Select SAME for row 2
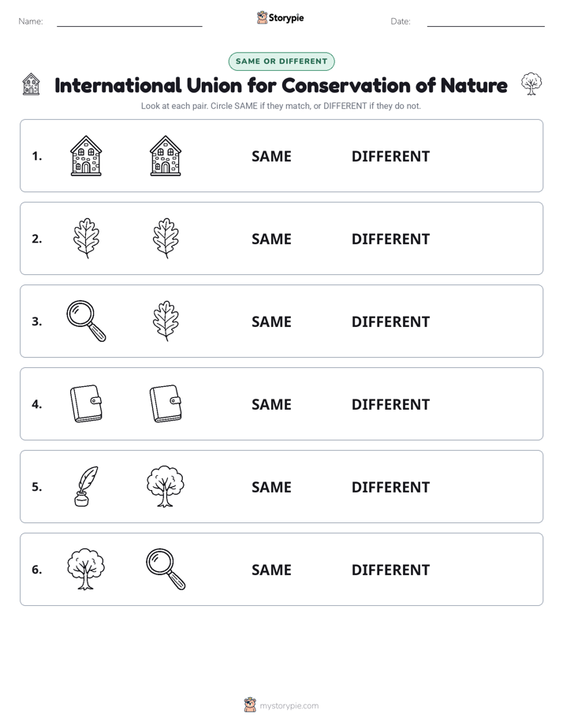Image resolution: width=563 pixels, height=728 pixels. pos(271,239)
